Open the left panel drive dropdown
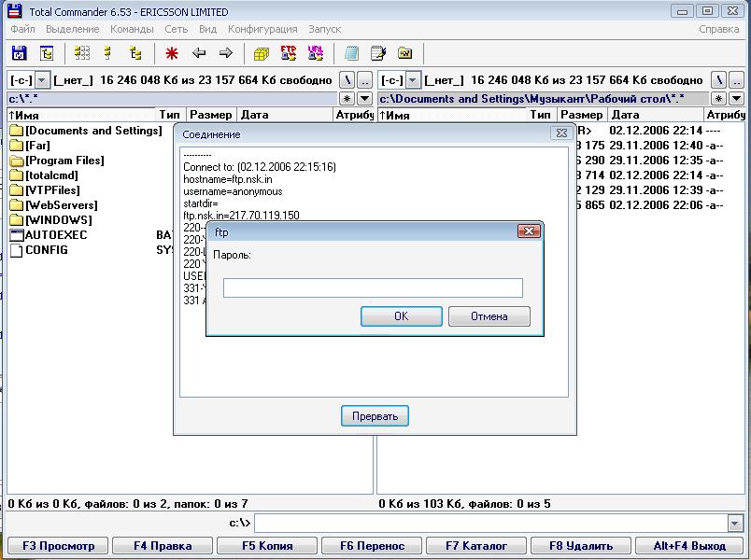Screen dimensions: 751x560 coord(41,80)
